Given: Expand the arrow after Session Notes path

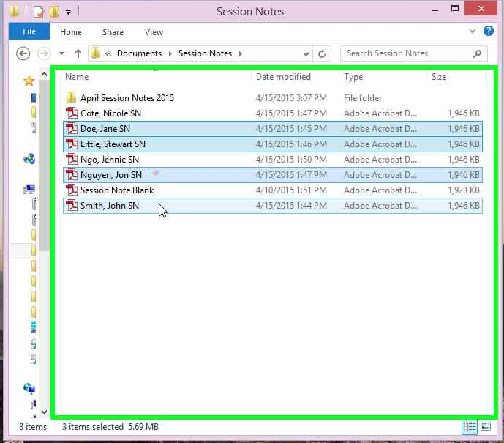Looking at the screenshot, I should pyautogui.click(x=241, y=53).
